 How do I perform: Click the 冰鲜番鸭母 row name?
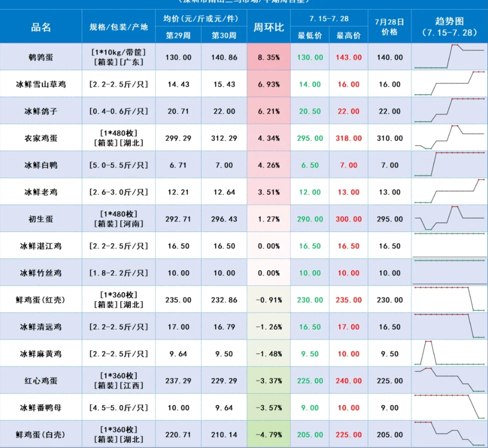[x=41, y=407]
